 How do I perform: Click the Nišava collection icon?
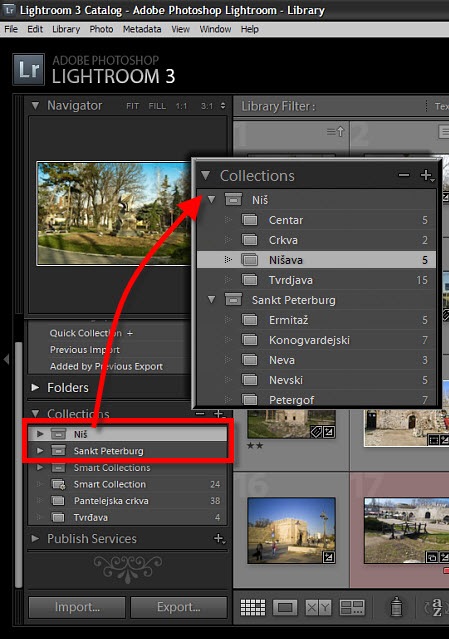(249, 260)
